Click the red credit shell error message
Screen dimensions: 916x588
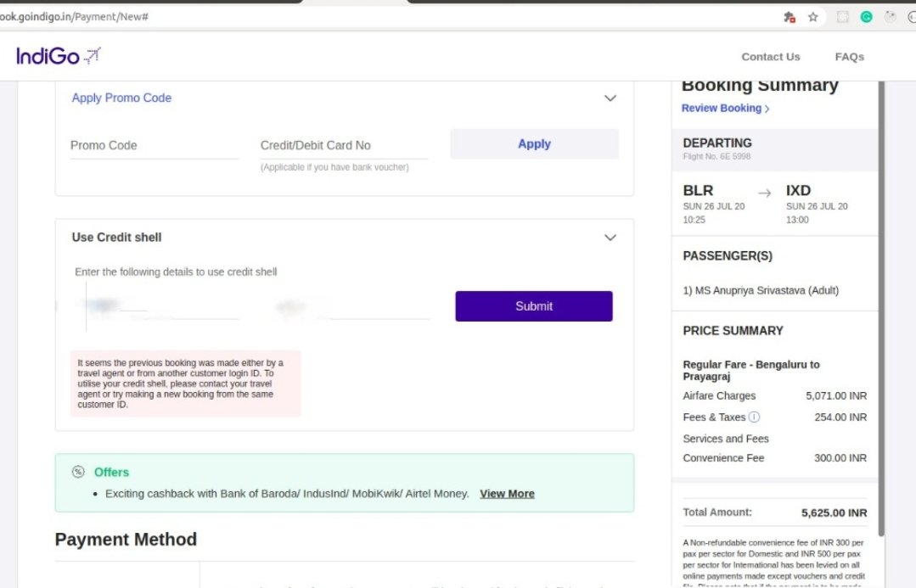[x=186, y=384]
